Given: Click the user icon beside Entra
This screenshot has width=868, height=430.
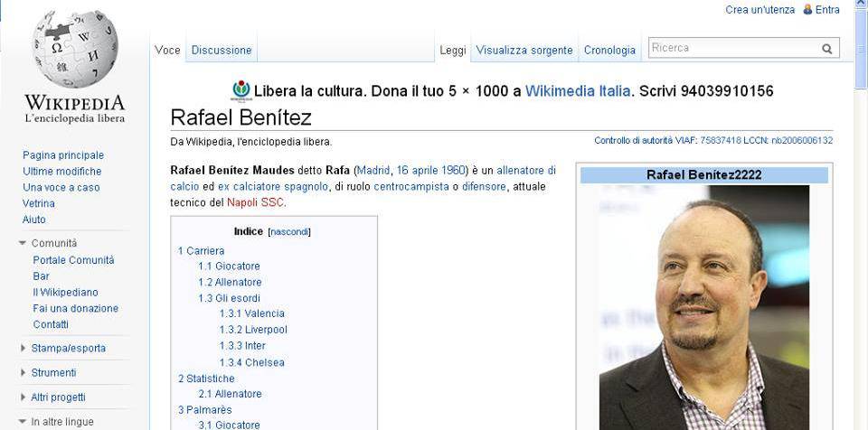Looking at the screenshot, I should 807,9.
